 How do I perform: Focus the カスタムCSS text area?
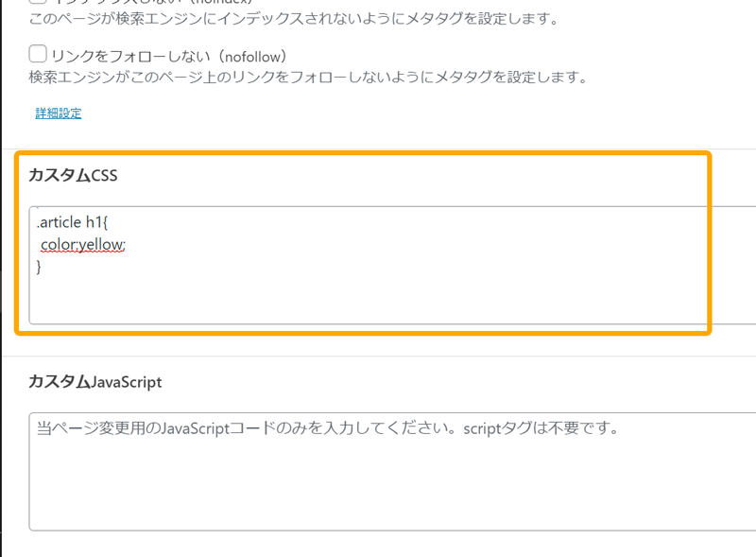pyautogui.click(x=392, y=265)
